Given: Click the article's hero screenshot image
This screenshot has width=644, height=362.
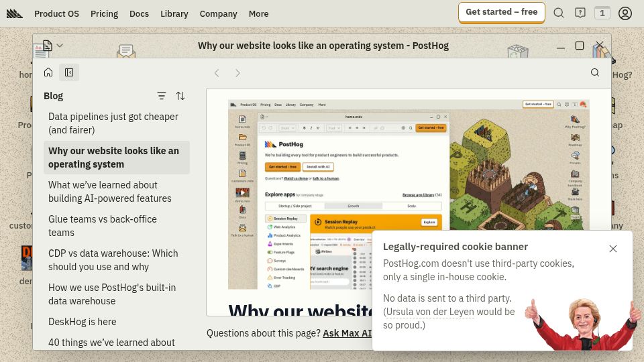Looking at the screenshot, I should (409, 194).
